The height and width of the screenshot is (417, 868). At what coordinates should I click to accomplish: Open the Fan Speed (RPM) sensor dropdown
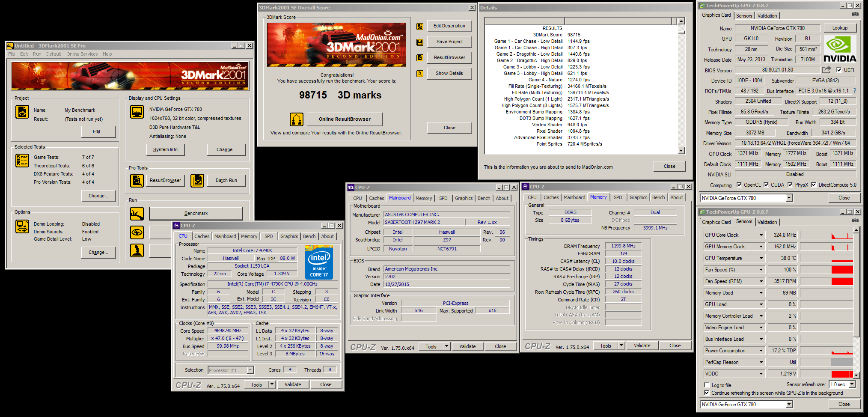click(x=761, y=281)
